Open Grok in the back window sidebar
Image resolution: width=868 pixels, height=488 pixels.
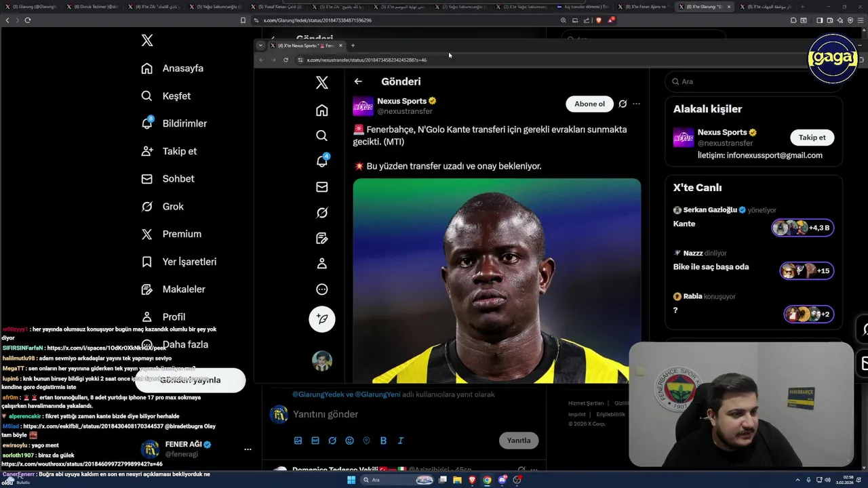click(162, 207)
